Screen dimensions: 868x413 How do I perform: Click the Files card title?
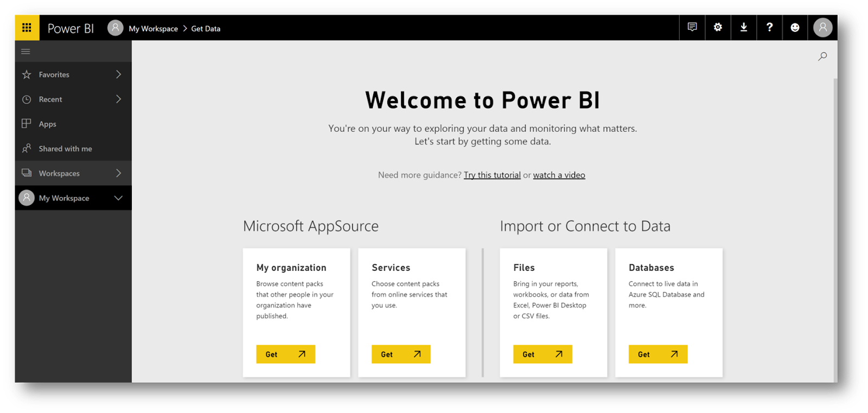524,268
